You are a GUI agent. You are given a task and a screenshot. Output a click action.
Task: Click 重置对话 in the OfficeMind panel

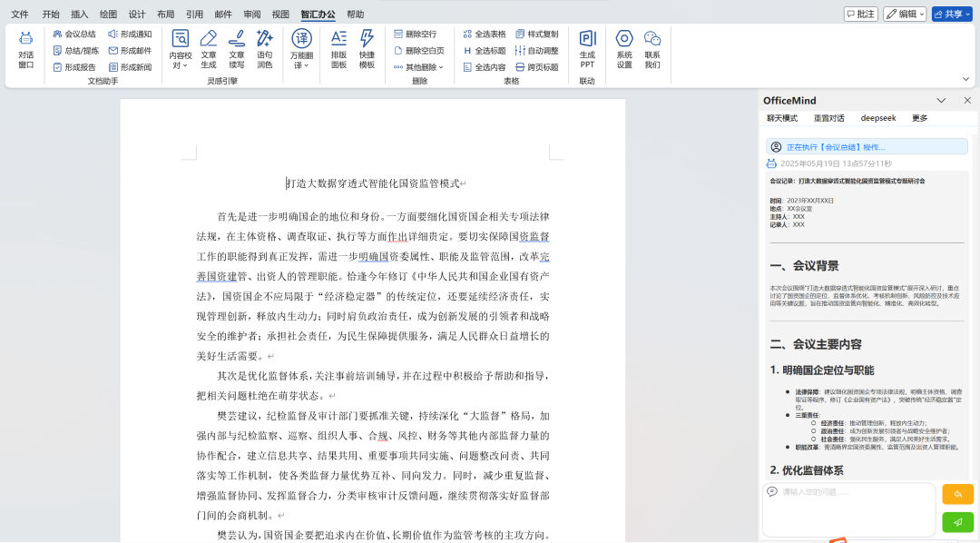[x=828, y=118]
